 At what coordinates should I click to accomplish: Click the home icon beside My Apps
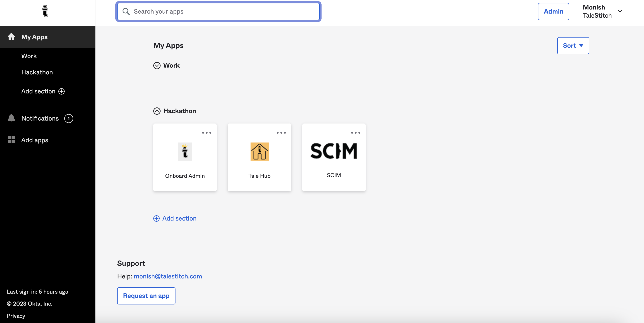pyautogui.click(x=11, y=37)
